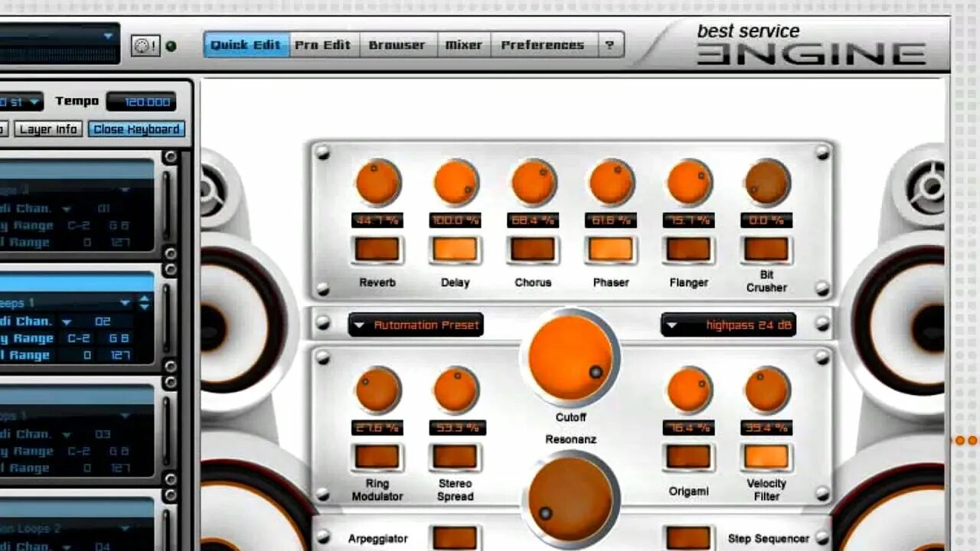The height and width of the screenshot is (551, 980).
Task: Click the Delay knob
Action: (x=456, y=183)
